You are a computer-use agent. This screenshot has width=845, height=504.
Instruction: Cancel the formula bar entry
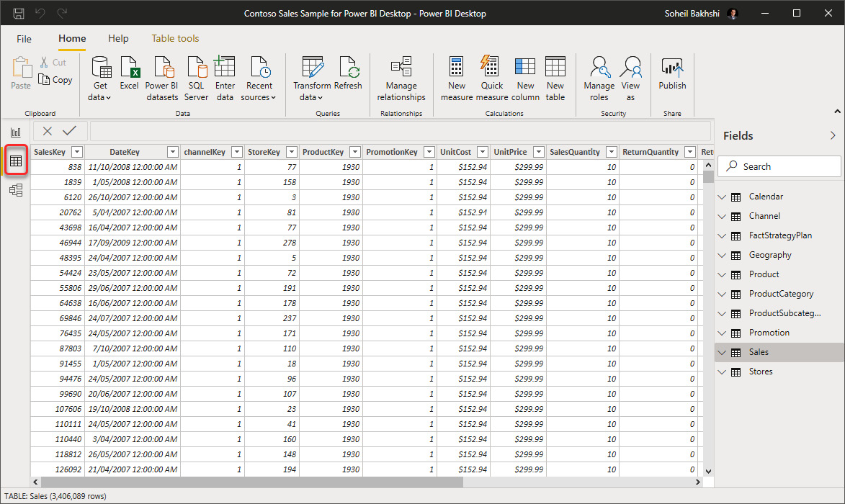click(x=48, y=131)
